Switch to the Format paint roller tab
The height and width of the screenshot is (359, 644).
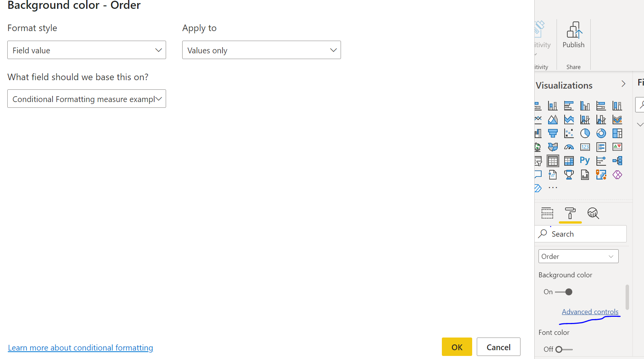click(x=570, y=213)
